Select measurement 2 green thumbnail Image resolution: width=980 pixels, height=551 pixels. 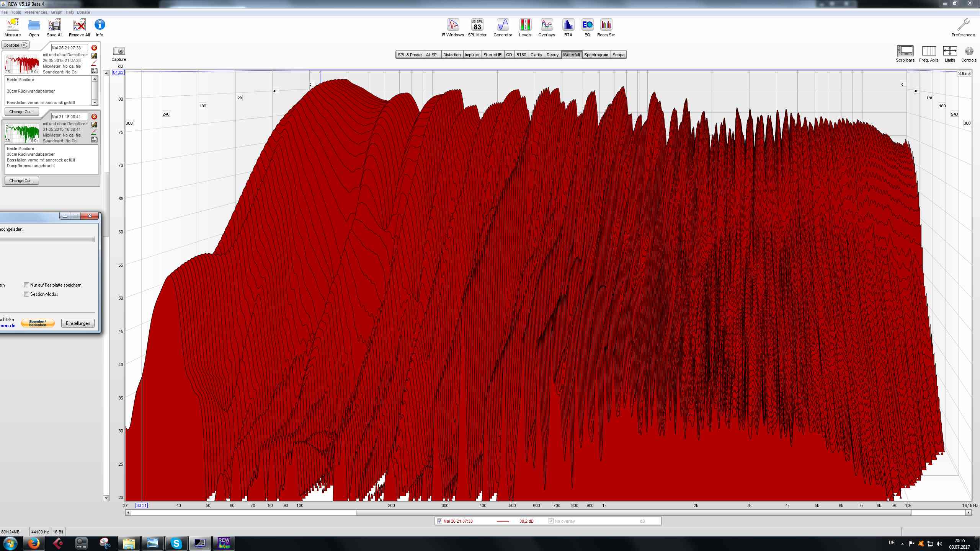[x=22, y=133]
